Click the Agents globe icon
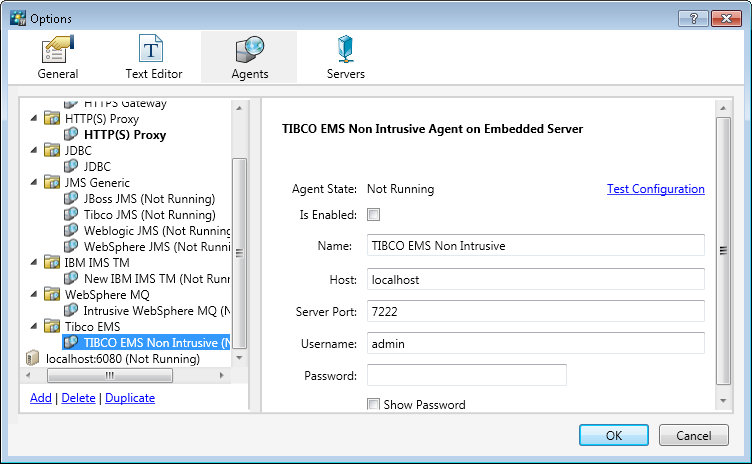Viewport: 752px width, 464px height. (248, 50)
